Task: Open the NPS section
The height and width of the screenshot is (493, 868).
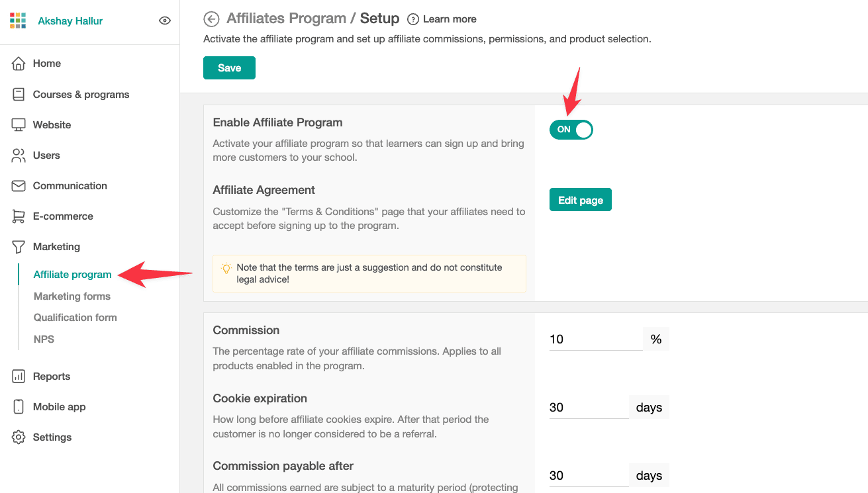Action: tap(44, 339)
